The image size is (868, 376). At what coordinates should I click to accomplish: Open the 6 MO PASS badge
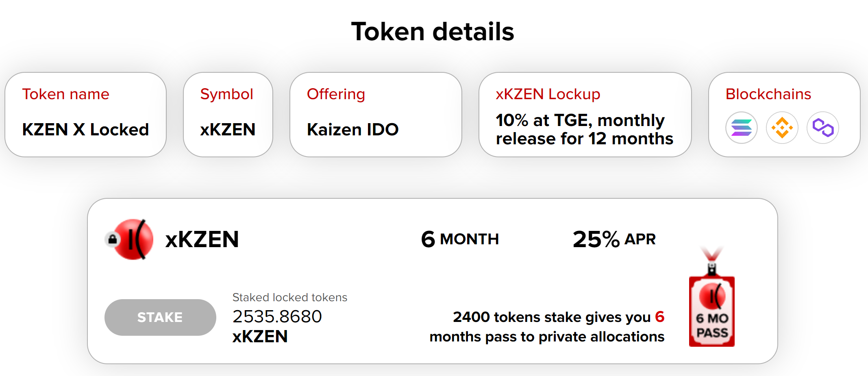(x=712, y=297)
